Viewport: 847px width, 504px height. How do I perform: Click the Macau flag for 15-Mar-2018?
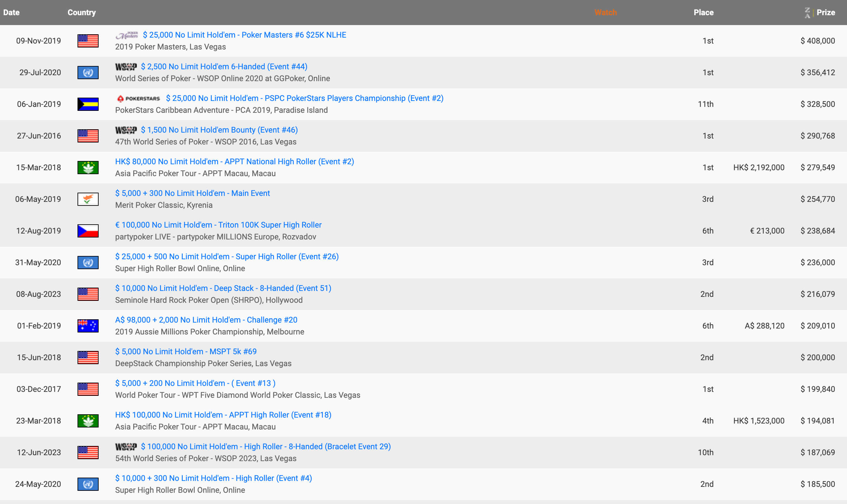(x=88, y=168)
